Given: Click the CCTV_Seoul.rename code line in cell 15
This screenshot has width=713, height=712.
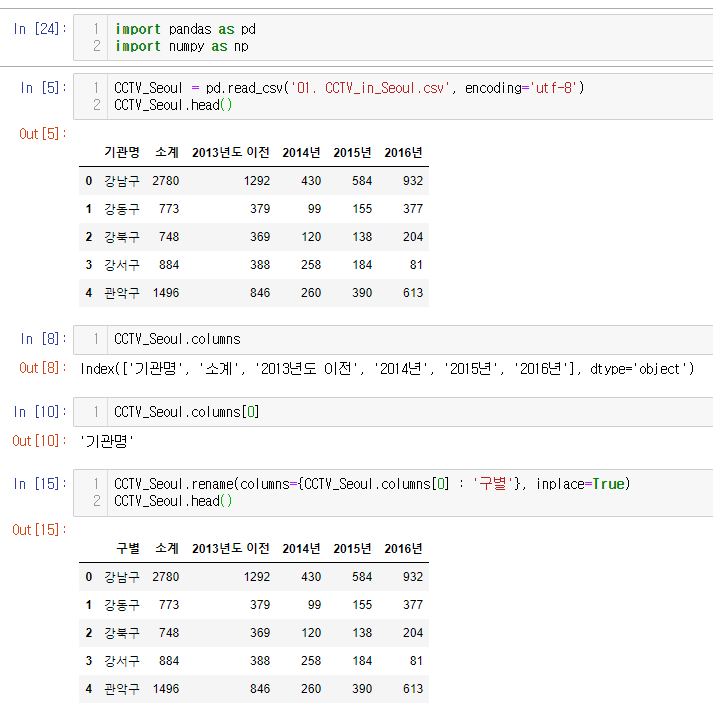Looking at the screenshot, I should tap(372, 484).
